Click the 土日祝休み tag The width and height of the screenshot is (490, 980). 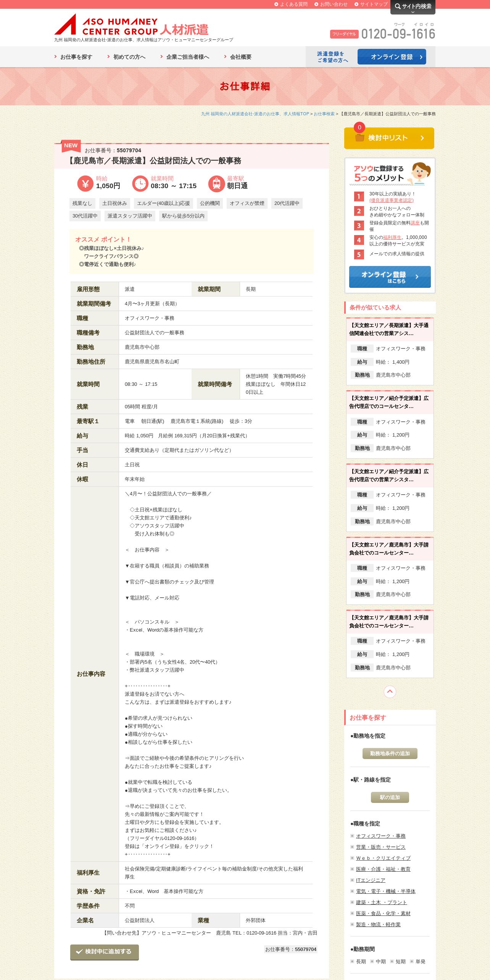[114, 203]
